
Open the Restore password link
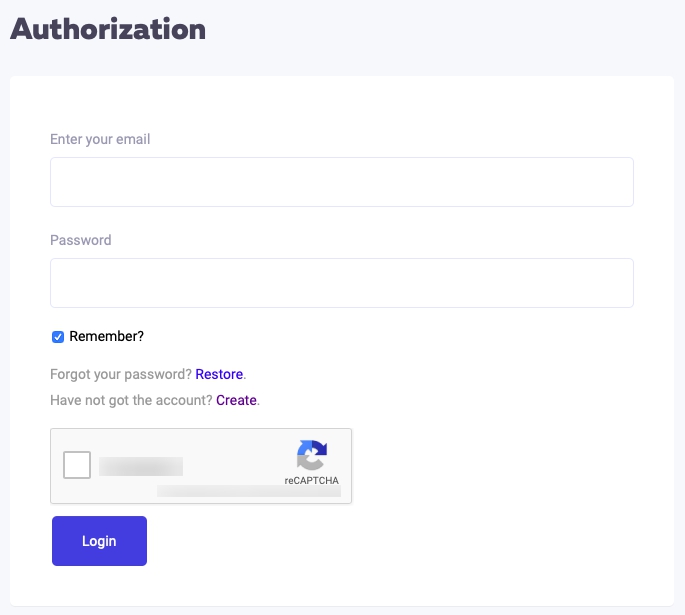[x=219, y=374]
